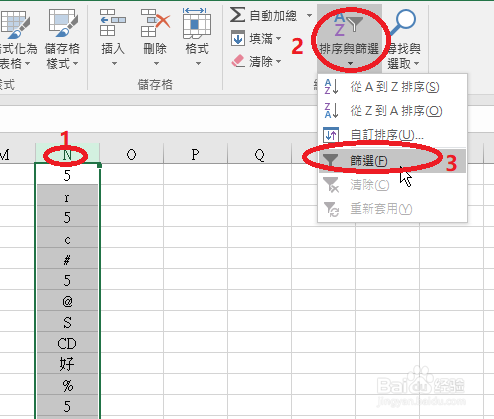Click the Format cells icon

point(197,23)
